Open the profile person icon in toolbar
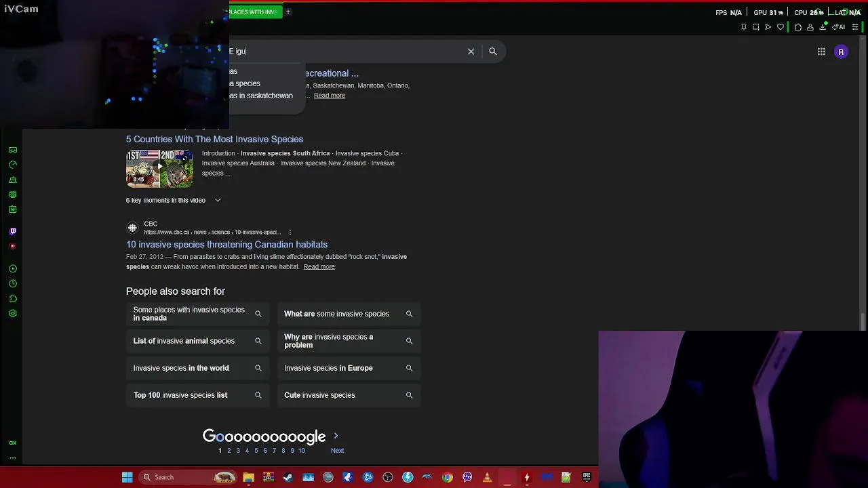This screenshot has height=488, width=868. pos(810,27)
